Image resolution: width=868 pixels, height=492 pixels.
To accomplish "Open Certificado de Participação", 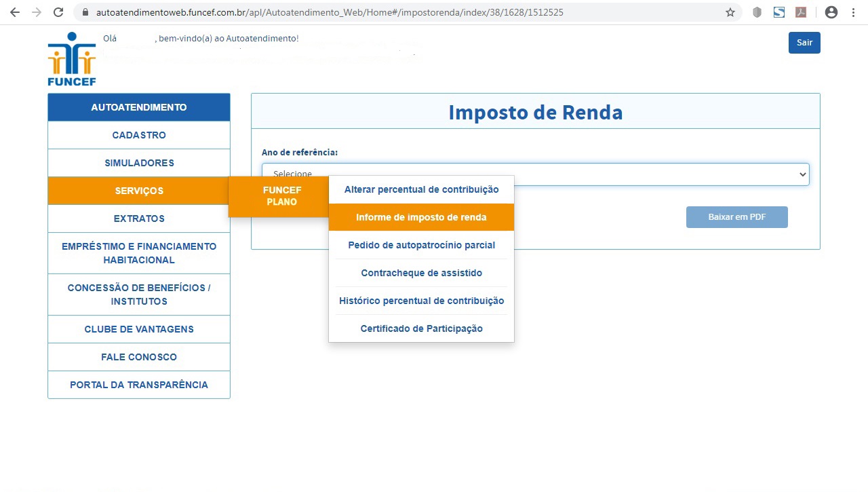I will tap(421, 328).
